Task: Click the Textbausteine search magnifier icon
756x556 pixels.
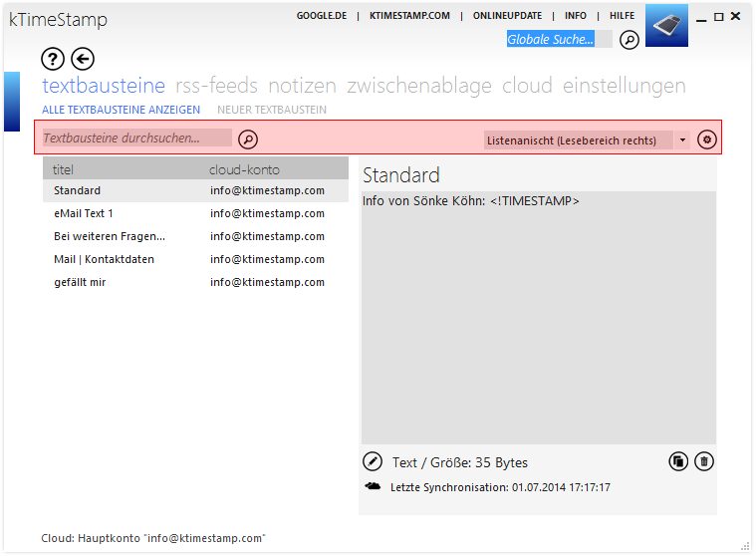Action: tap(248, 139)
